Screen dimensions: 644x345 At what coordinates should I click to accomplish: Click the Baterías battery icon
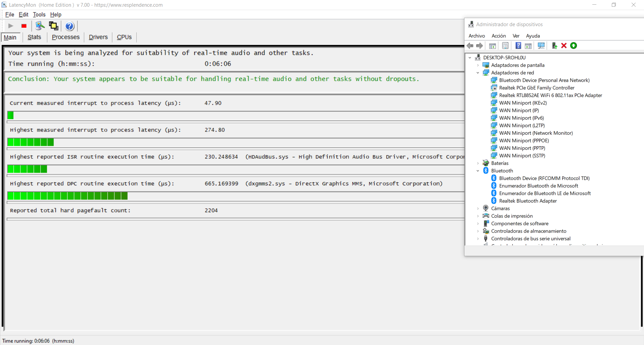[x=486, y=163]
